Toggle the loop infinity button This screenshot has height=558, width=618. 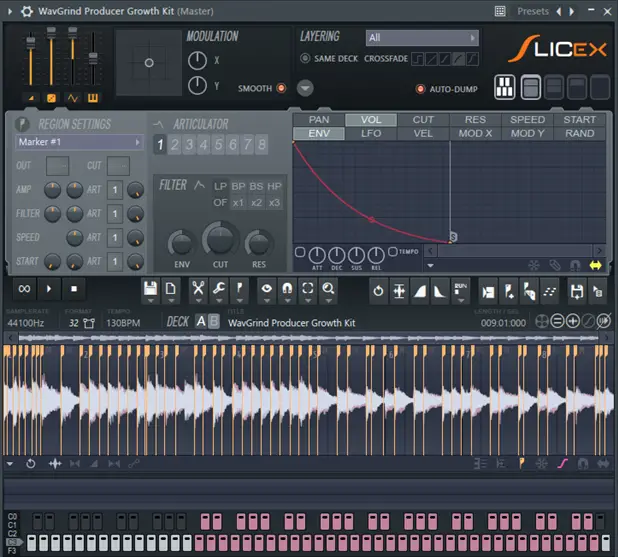[x=24, y=289]
